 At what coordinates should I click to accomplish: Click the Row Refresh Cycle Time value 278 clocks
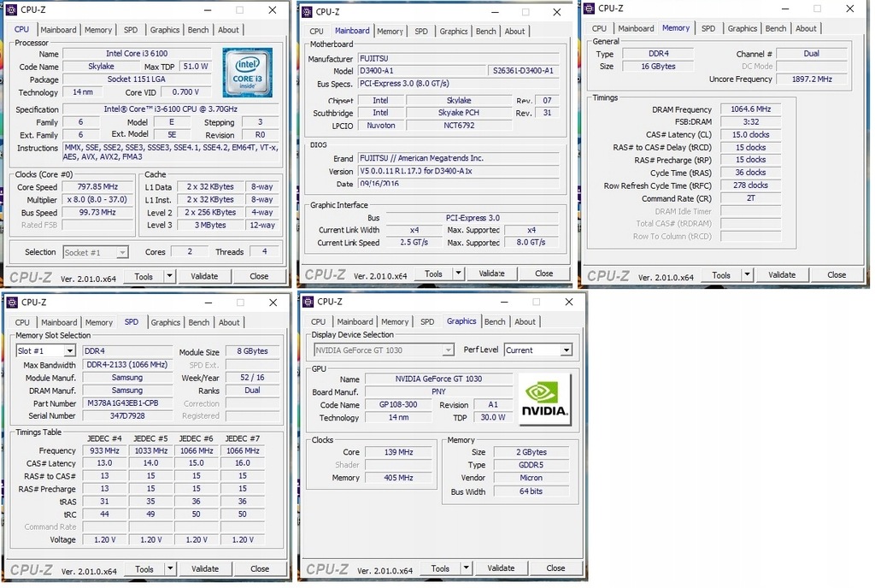point(750,185)
